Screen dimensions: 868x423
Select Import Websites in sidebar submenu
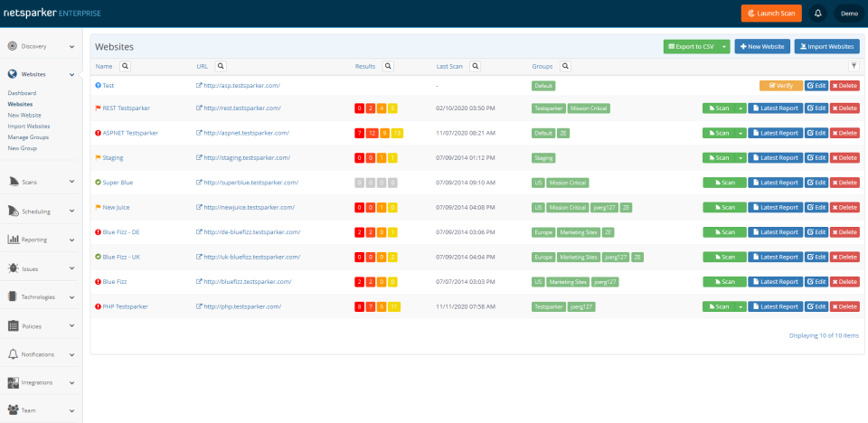pos(29,127)
